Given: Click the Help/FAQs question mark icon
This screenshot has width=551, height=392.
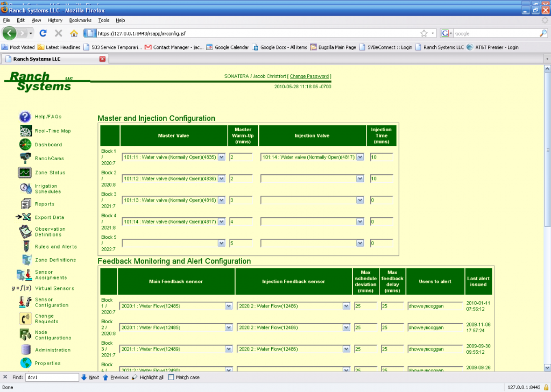Looking at the screenshot, I should point(25,117).
